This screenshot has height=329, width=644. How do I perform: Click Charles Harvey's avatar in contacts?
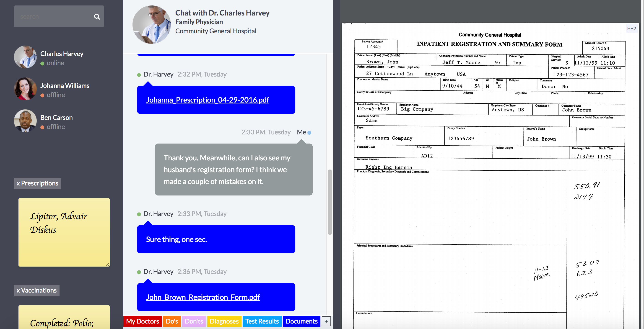(25, 57)
